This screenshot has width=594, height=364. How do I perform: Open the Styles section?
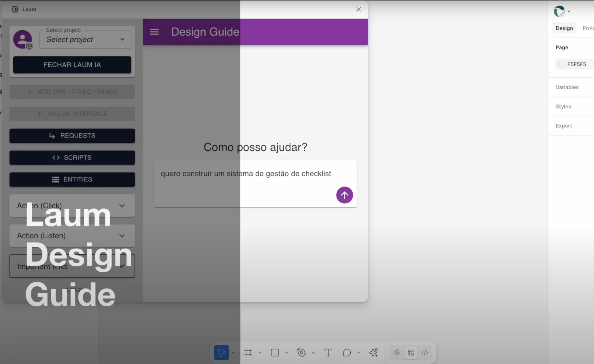pos(563,107)
